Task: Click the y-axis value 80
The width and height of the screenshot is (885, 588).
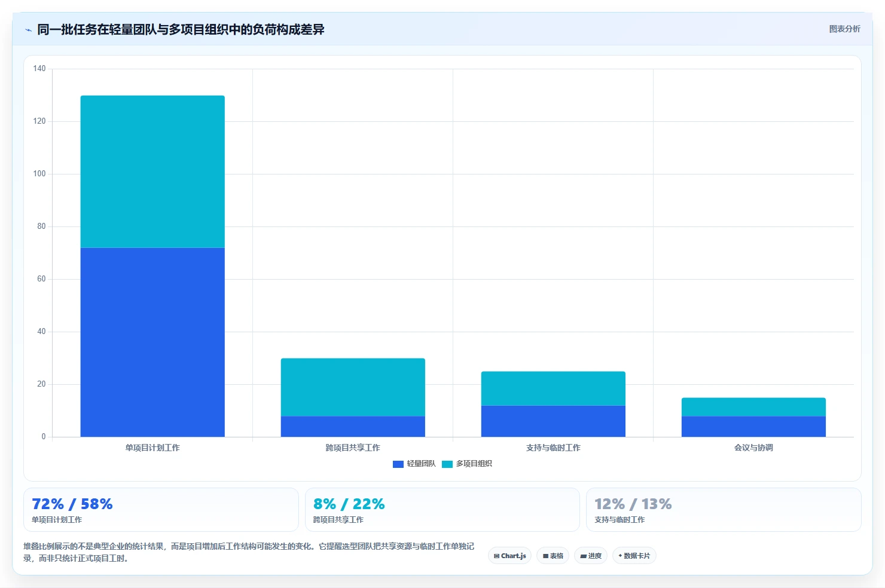Action: click(x=41, y=226)
